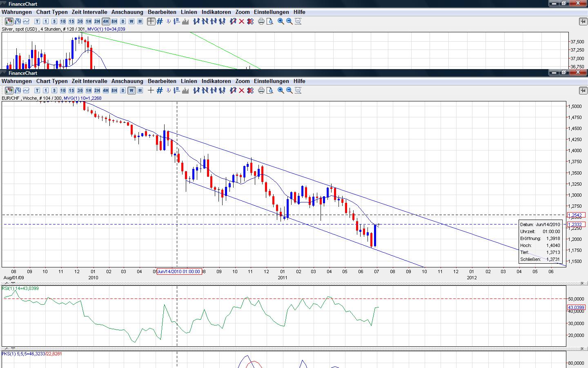Click printer icon in EUR/CHF window
Screen dimensions: 588x368
[x=261, y=90]
